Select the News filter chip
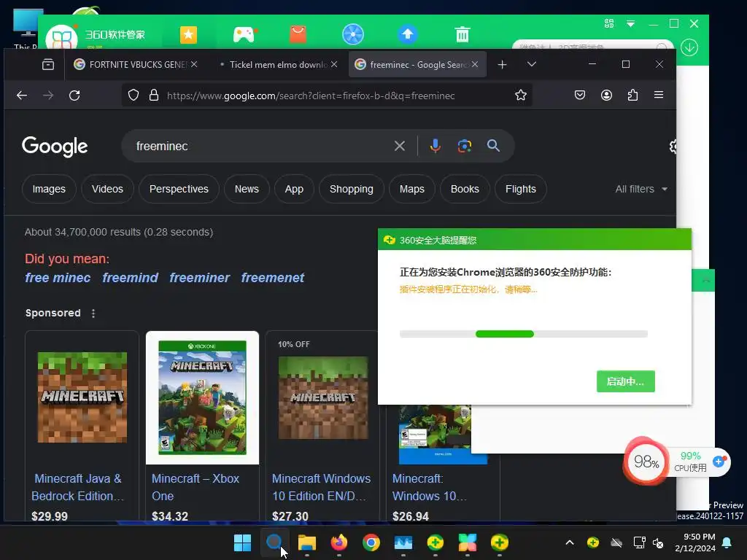747x560 pixels. tap(247, 189)
